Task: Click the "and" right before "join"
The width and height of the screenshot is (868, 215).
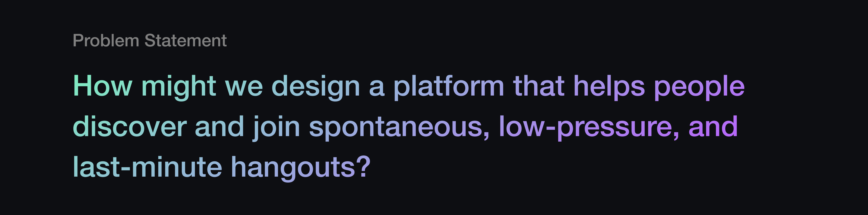Action: tap(219, 127)
